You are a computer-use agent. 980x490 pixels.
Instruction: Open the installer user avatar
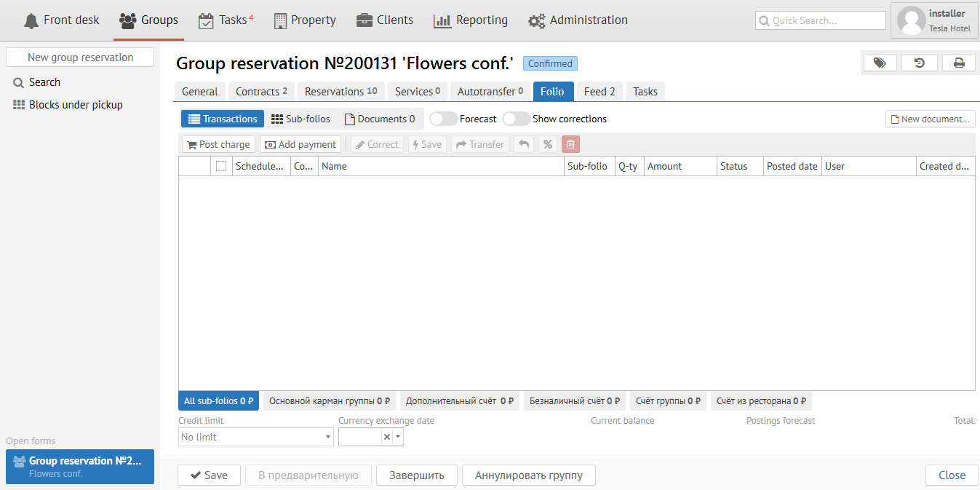[911, 20]
